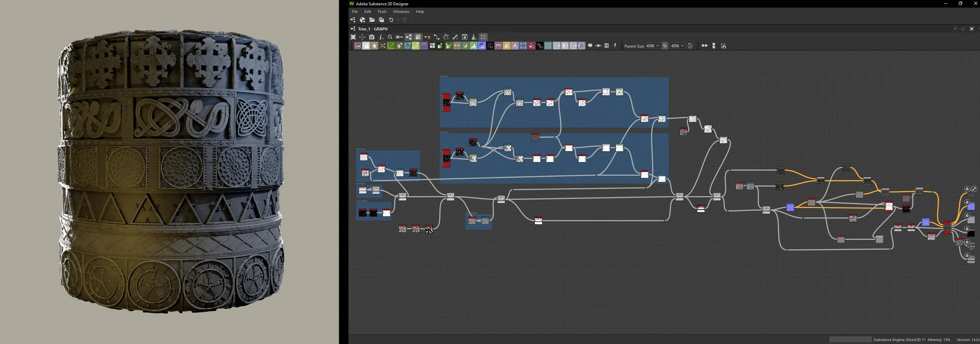Add a Blend node from node toolbar
Image resolution: width=980 pixels, height=344 pixels.
click(x=366, y=46)
